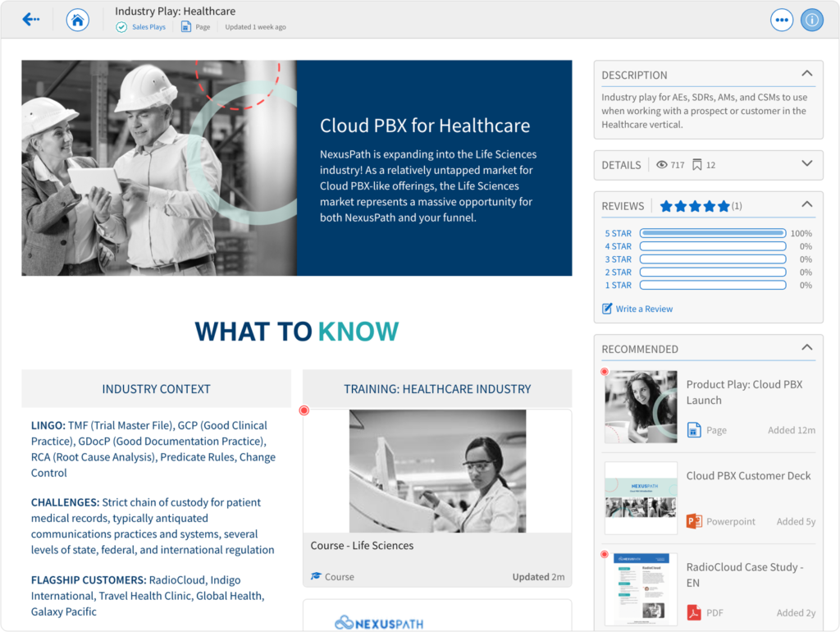The width and height of the screenshot is (840, 632).
Task: Open Cloud PBX Customer Deck title
Action: pyautogui.click(x=748, y=475)
